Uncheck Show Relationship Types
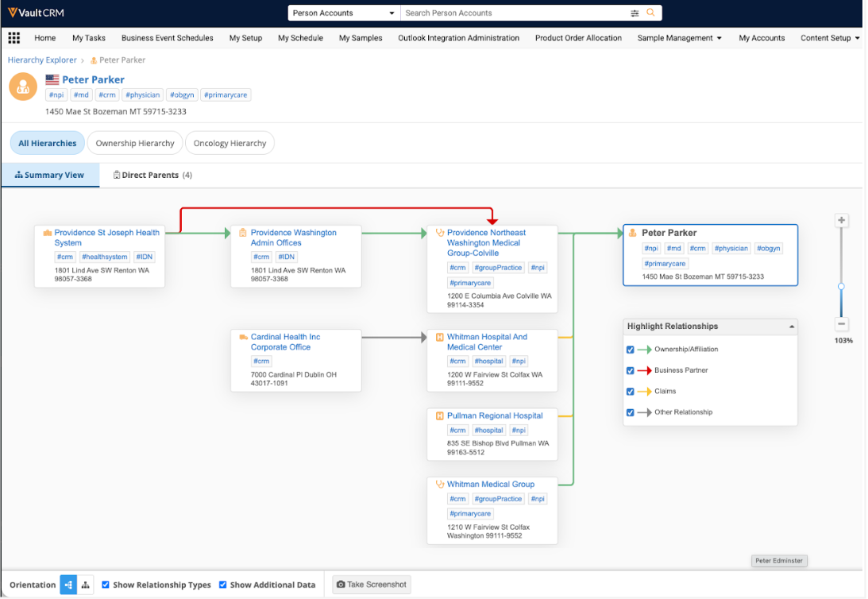This screenshot has height=599, width=868. 105,585
